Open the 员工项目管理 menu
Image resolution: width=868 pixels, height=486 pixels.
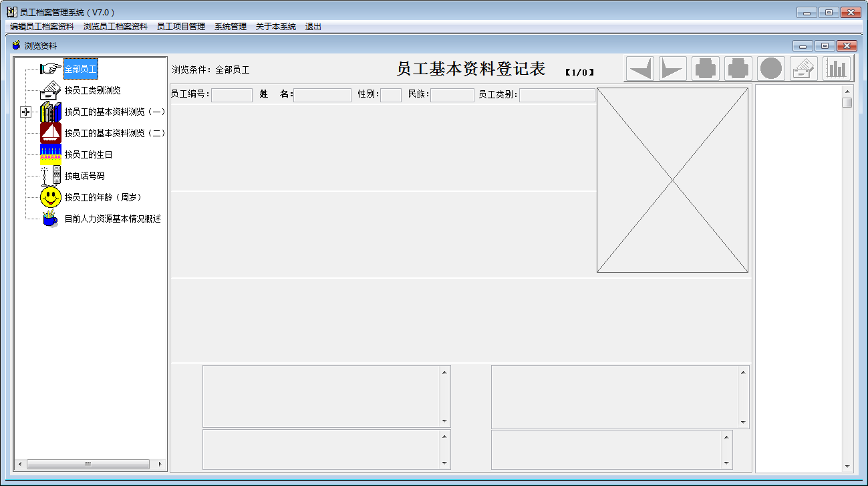click(x=180, y=26)
